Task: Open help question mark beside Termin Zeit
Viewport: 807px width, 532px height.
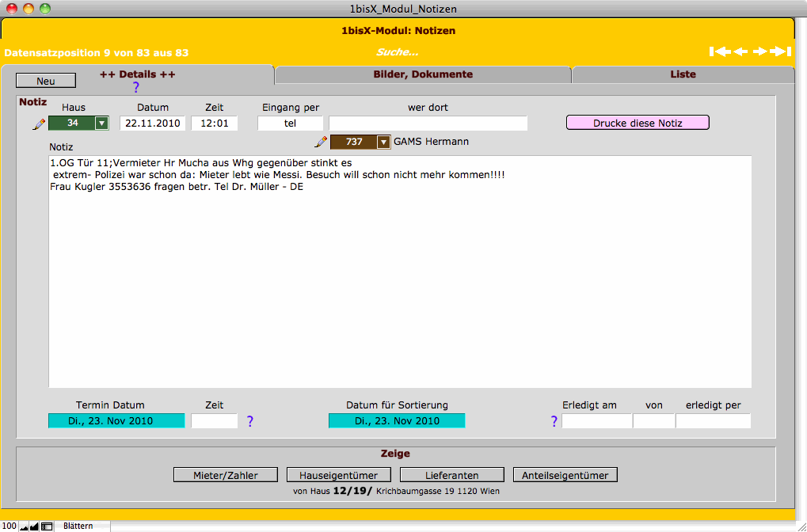Action: pyautogui.click(x=250, y=421)
